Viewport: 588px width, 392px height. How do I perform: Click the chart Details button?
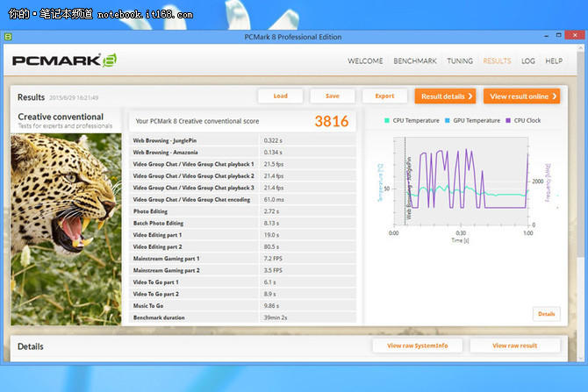[x=547, y=314]
